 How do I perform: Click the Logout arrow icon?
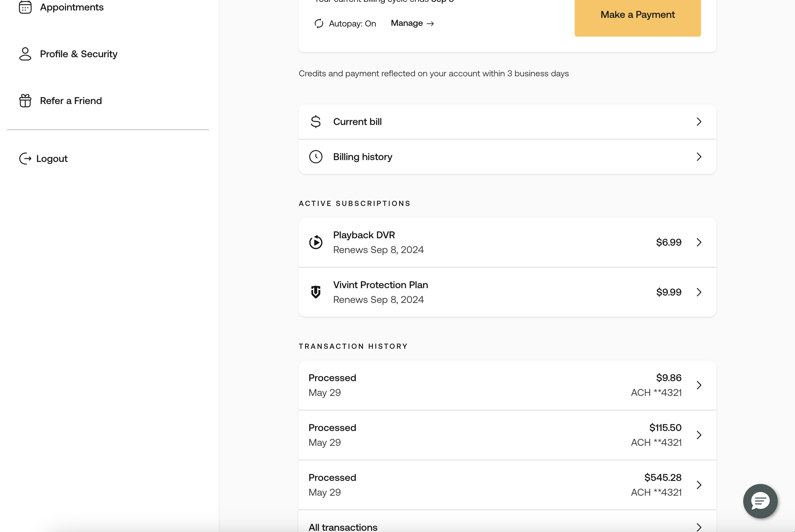[x=25, y=159]
